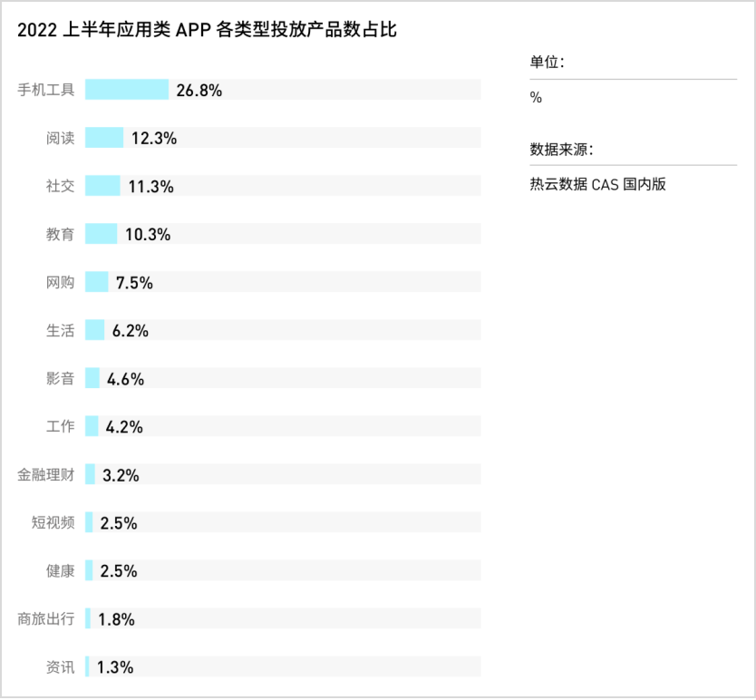Click the 生活 category label
Screen dimensions: 756x700
(x=61, y=330)
